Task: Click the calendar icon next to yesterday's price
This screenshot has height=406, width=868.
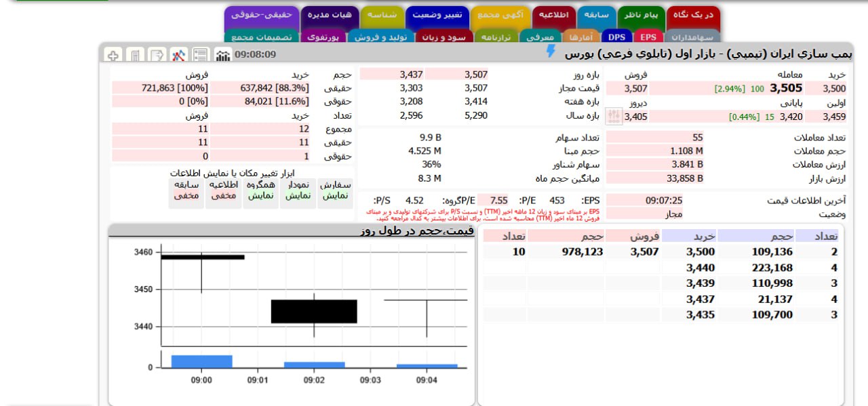Action: pyautogui.click(x=614, y=115)
